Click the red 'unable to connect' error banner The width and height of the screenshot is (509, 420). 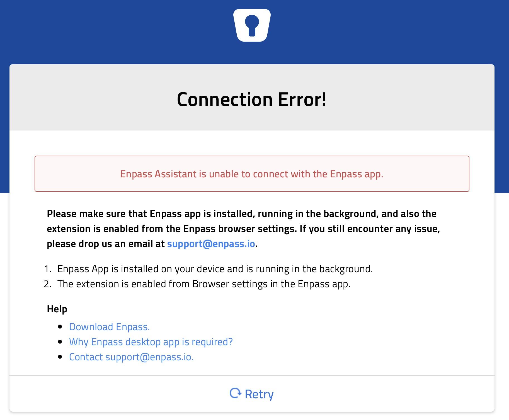(x=252, y=174)
